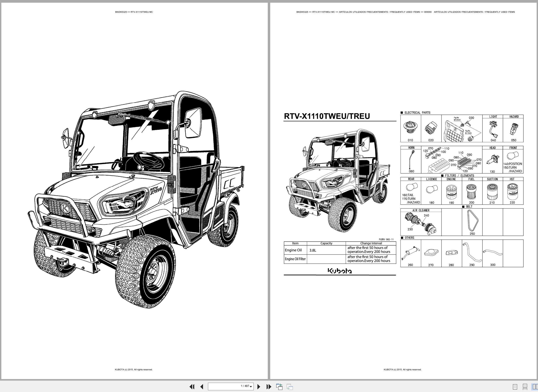This screenshot has height=392, width=538.
Task: Click LIGHT part image 040
Action: [x=493, y=129]
